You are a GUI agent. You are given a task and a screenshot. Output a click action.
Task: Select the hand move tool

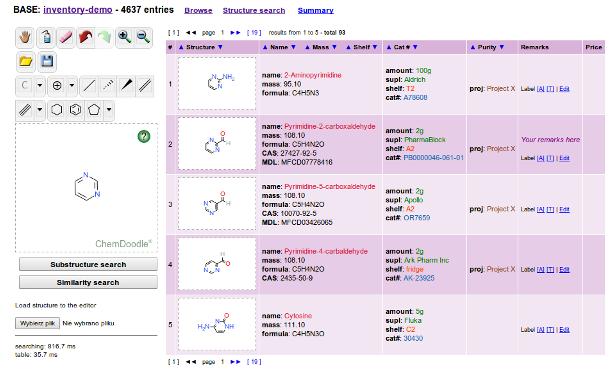(x=25, y=37)
